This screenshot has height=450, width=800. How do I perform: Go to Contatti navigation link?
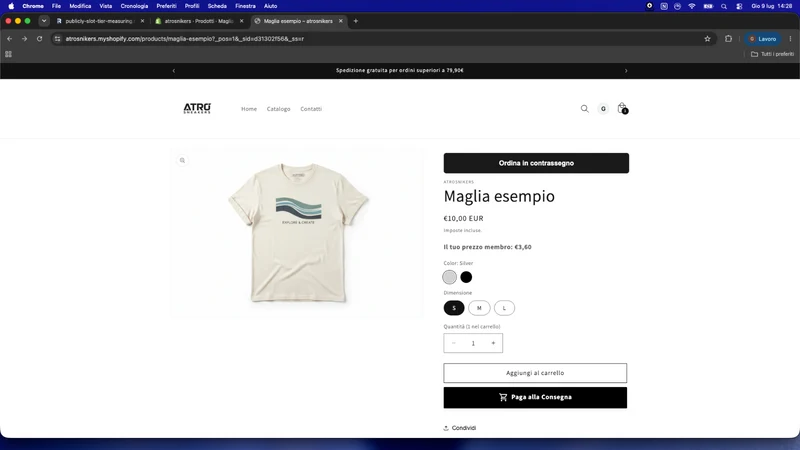tap(311, 109)
